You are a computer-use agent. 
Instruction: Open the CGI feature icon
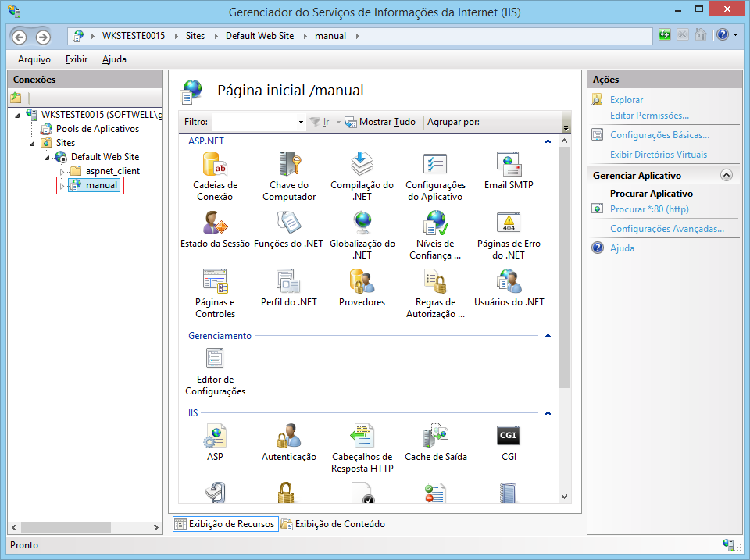[x=509, y=437]
